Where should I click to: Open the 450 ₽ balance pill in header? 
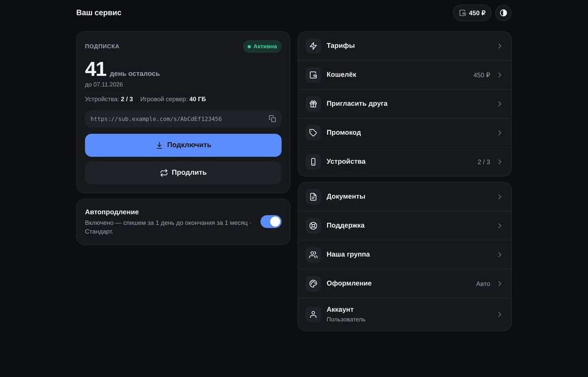(x=472, y=13)
